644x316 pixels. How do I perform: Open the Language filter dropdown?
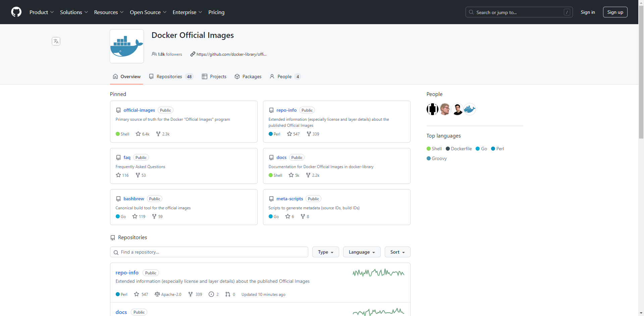(362, 252)
